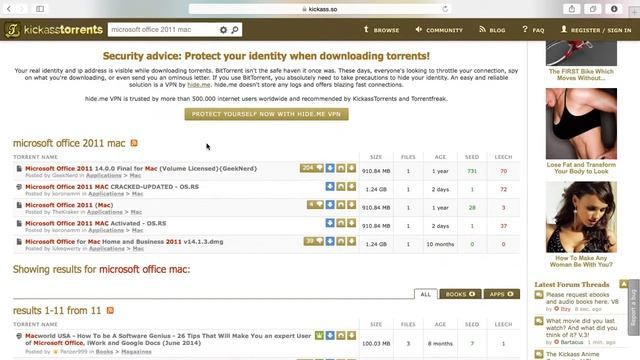Click GeekNerd uploader name
The height and width of the screenshot is (360, 640).
pyautogui.click(x=64, y=176)
